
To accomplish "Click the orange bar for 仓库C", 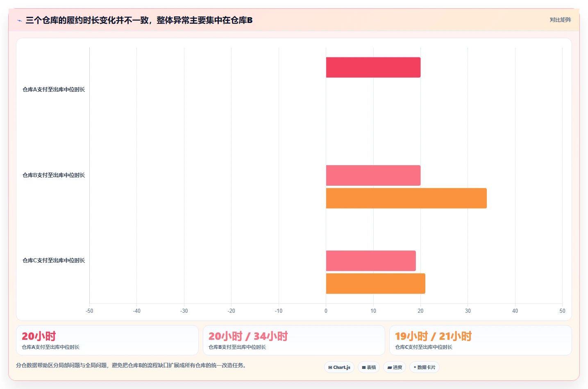I will point(376,284).
